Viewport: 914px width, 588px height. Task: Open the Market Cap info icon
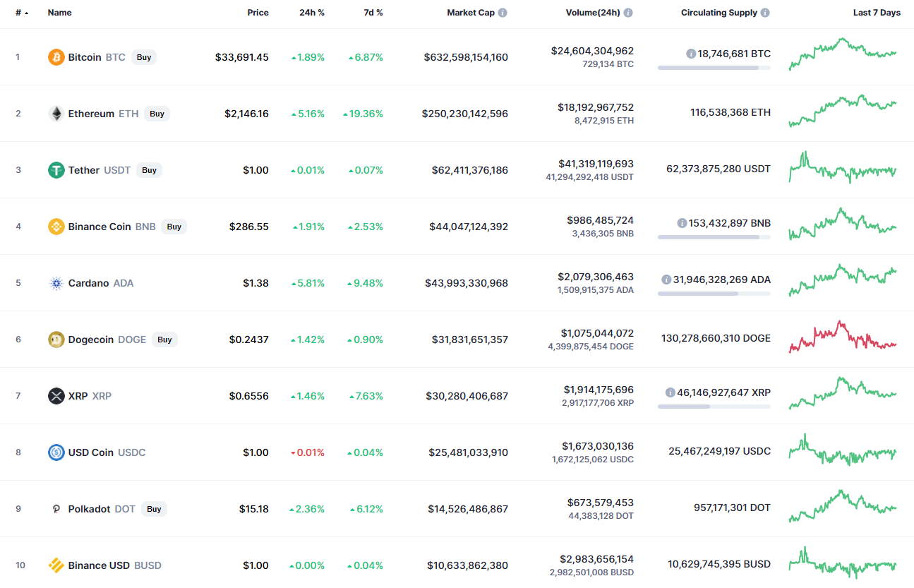[503, 13]
